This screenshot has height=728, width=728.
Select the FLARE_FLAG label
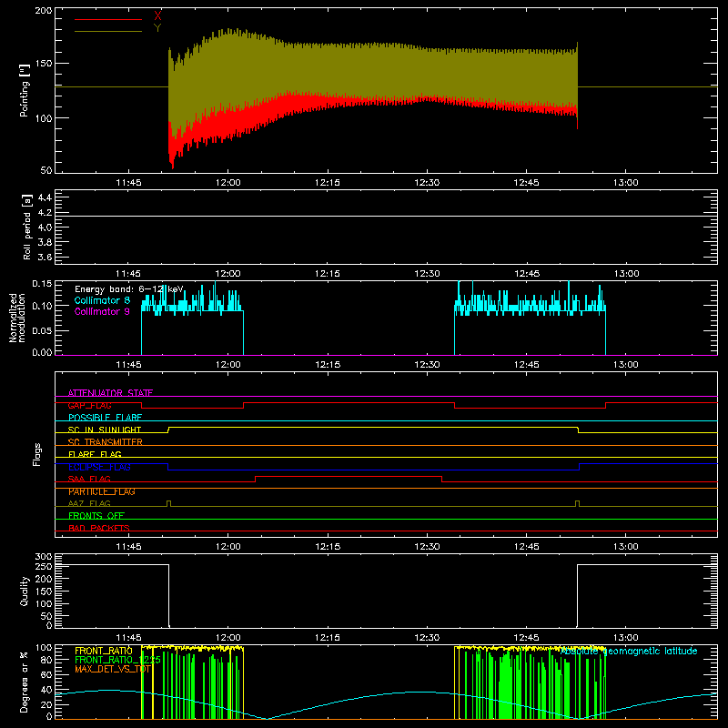[x=95, y=454]
